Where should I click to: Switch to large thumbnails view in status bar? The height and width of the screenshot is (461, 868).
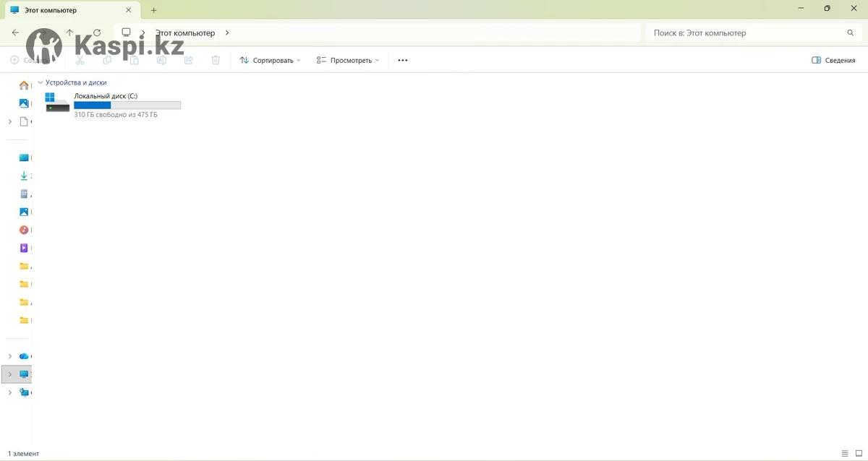coord(859,453)
